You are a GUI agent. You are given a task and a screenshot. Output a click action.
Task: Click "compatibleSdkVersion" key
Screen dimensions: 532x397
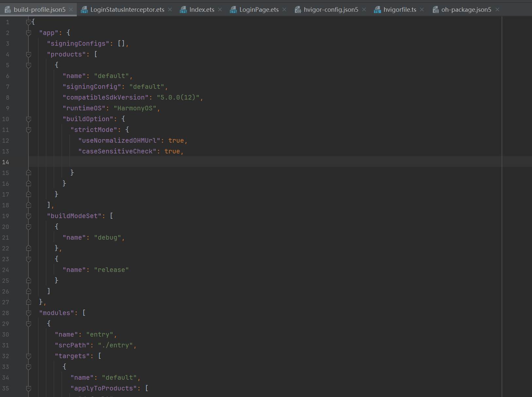[106, 98]
